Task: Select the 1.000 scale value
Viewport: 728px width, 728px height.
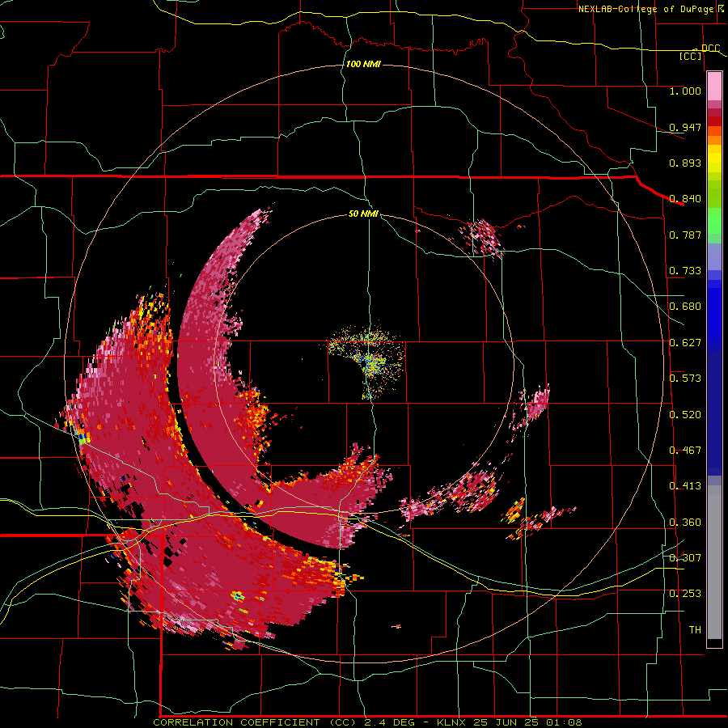Action: pyautogui.click(x=685, y=91)
